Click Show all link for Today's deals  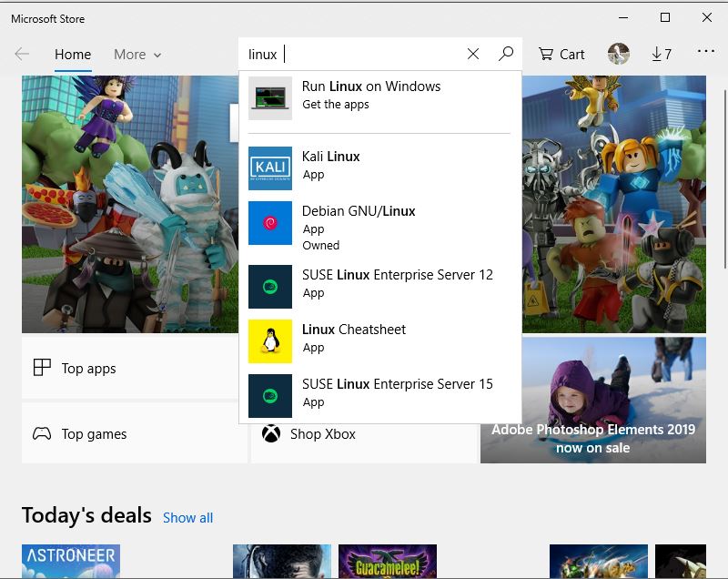pos(187,517)
